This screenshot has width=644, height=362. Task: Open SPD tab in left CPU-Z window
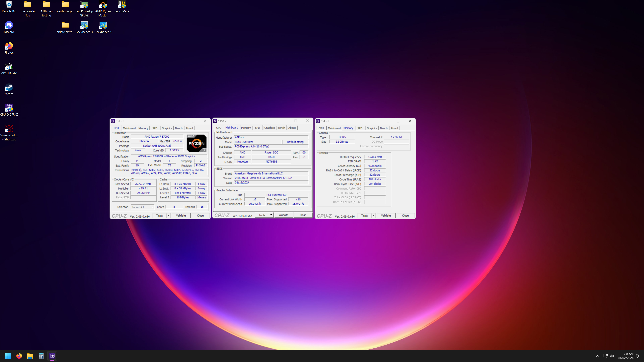pyautogui.click(x=155, y=128)
